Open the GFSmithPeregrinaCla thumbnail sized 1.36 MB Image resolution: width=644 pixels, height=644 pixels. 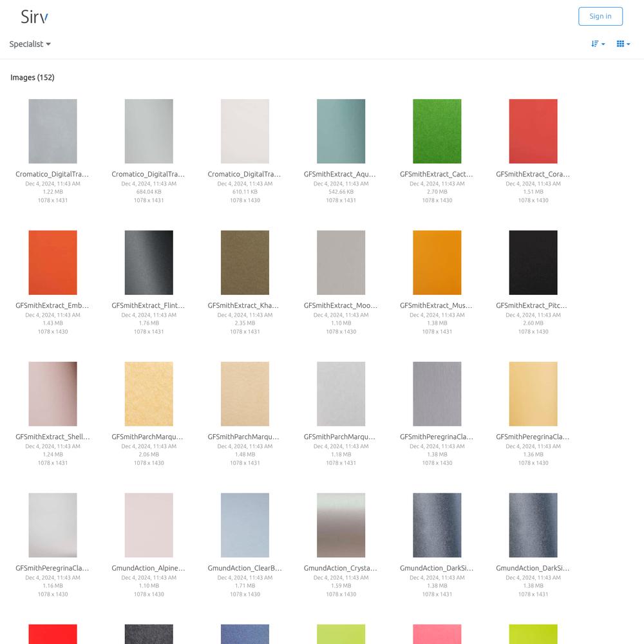pyautogui.click(x=533, y=394)
